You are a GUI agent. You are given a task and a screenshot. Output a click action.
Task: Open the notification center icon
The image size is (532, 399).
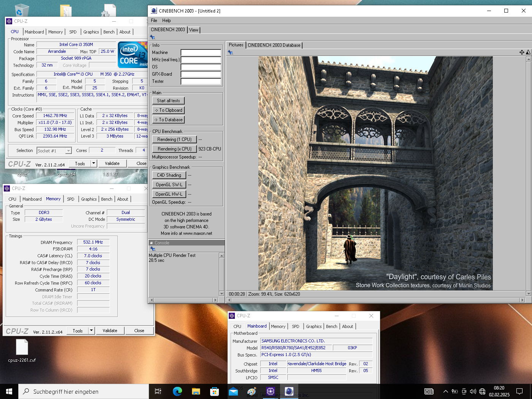[519, 391]
